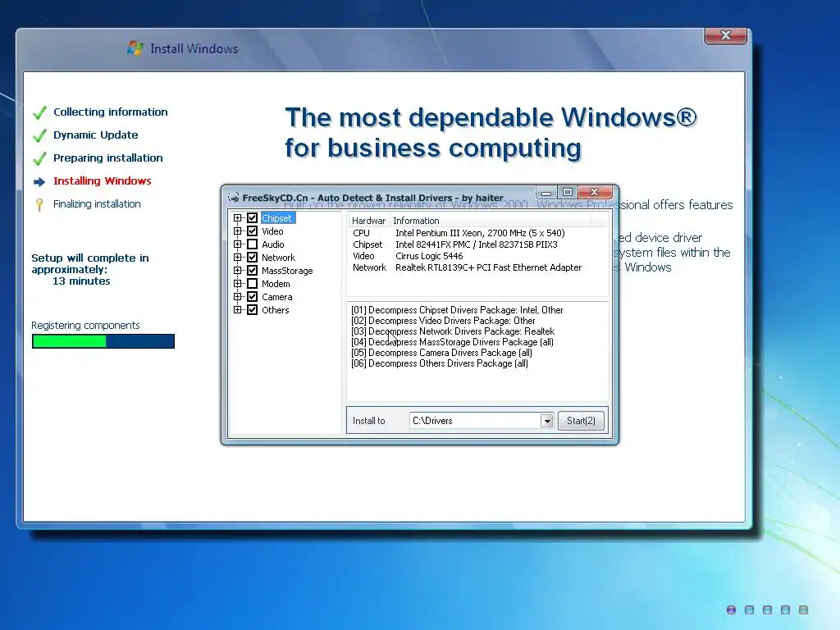This screenshot has width=840, height=630.
Task: Expand the Video tree node
Action: coord(237,231)
